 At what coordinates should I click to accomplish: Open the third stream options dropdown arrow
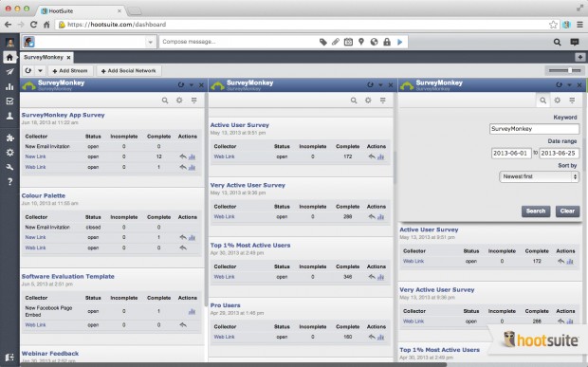(569, 85)
